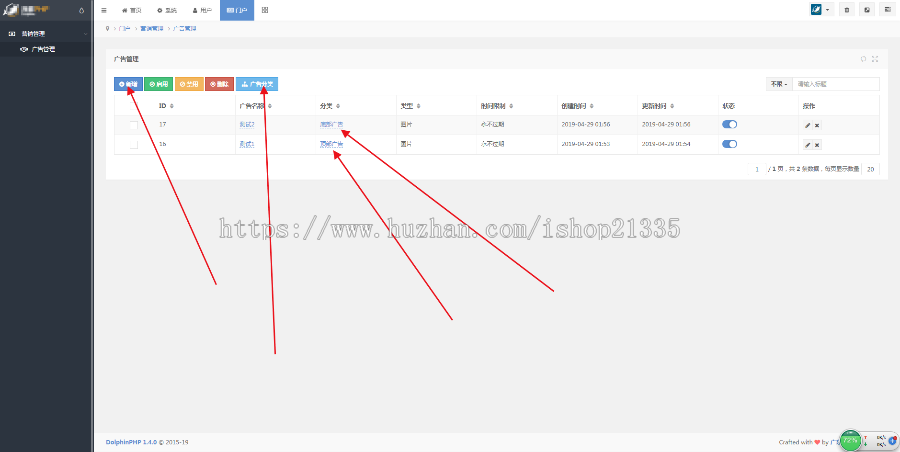Viewport: 900px width, 452px height.
Task: Open the user avatar dropdown
Action: click(821, 10)
